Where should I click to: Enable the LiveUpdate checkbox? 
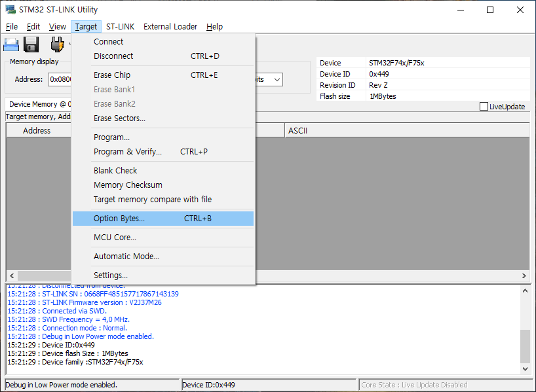click(484, 107)
